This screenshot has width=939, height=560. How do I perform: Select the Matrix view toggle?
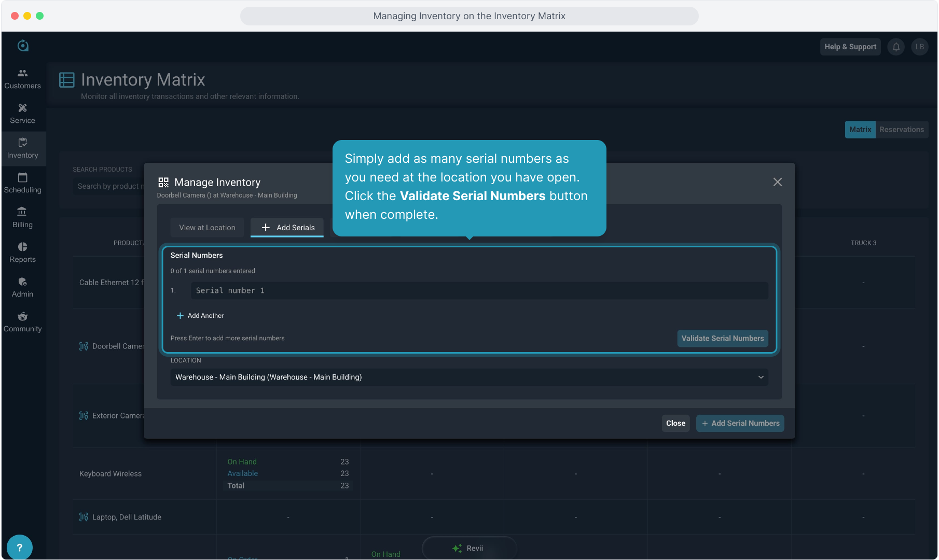click(860, 130)
